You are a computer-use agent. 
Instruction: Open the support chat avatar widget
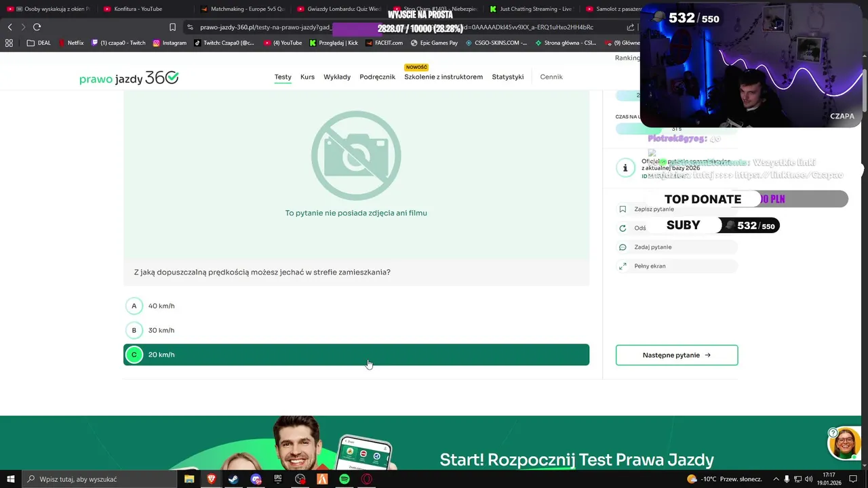(844, 443)
